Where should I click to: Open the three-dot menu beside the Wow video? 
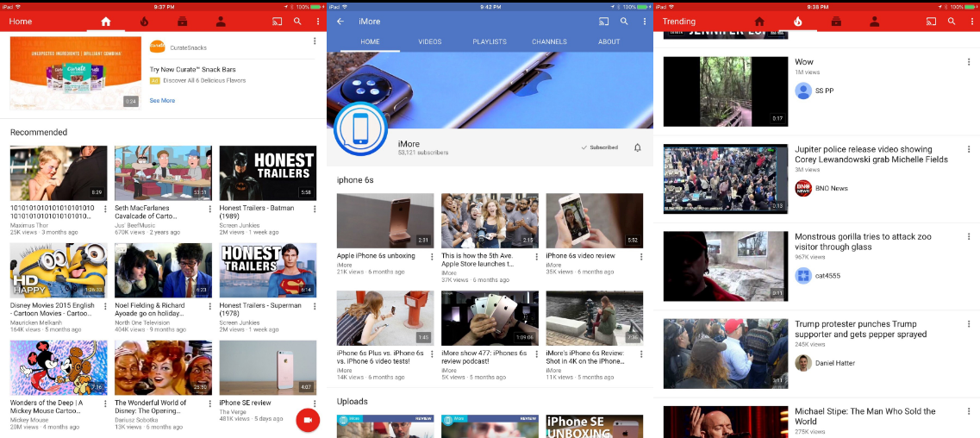tap(969, 62)
